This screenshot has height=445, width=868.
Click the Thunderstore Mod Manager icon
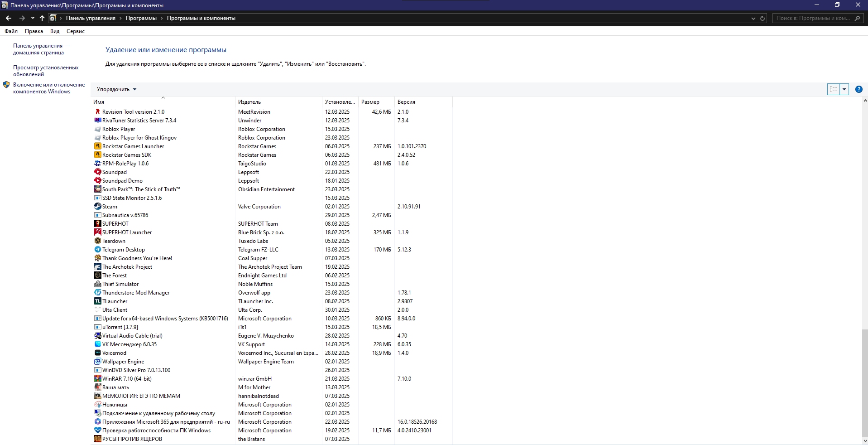(x=97, y=292)
